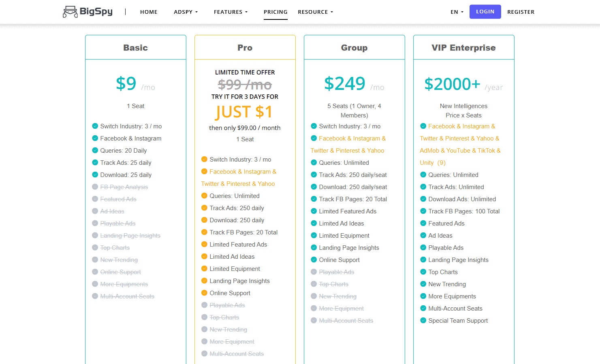Viewport: 600px width, 364px height.
Task: Click VIP 'Track FB Pages: 100 Total' text
Action: coord(464,211)
